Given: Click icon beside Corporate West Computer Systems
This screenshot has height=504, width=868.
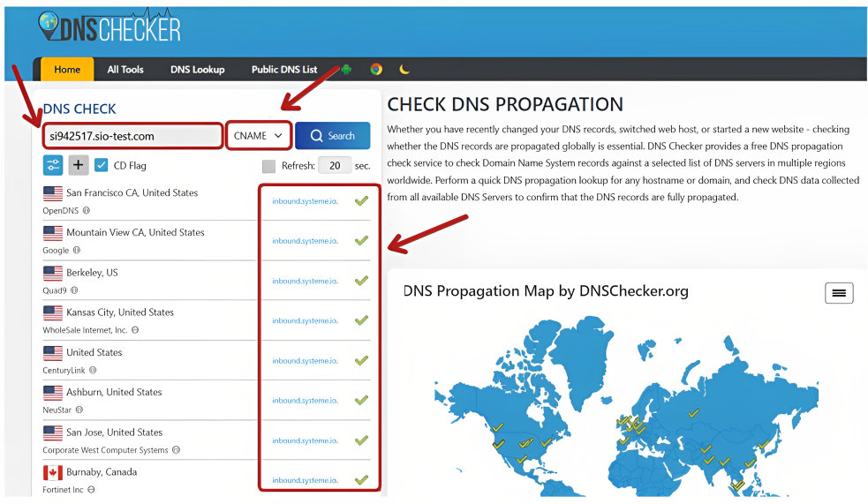Looking at the screenshot, I should [176, 450].
